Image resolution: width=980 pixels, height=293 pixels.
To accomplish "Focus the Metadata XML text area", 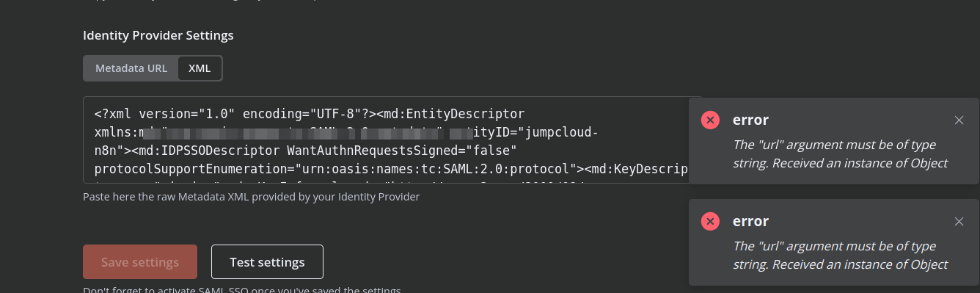I will 392,140.
